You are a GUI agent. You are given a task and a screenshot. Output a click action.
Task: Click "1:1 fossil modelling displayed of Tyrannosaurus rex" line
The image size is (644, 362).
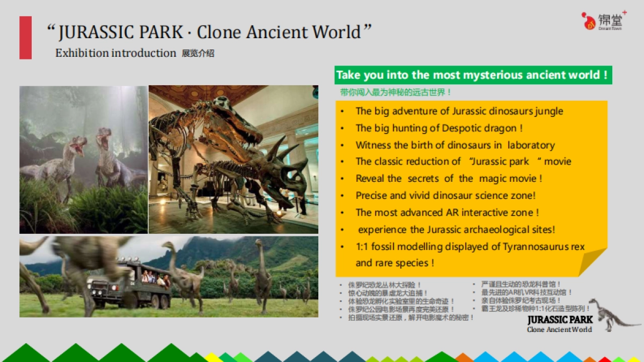[470, 247]
